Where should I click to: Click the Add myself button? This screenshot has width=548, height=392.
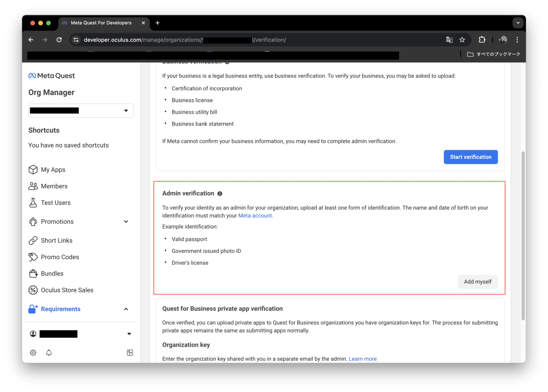click(x=478, y=282)
